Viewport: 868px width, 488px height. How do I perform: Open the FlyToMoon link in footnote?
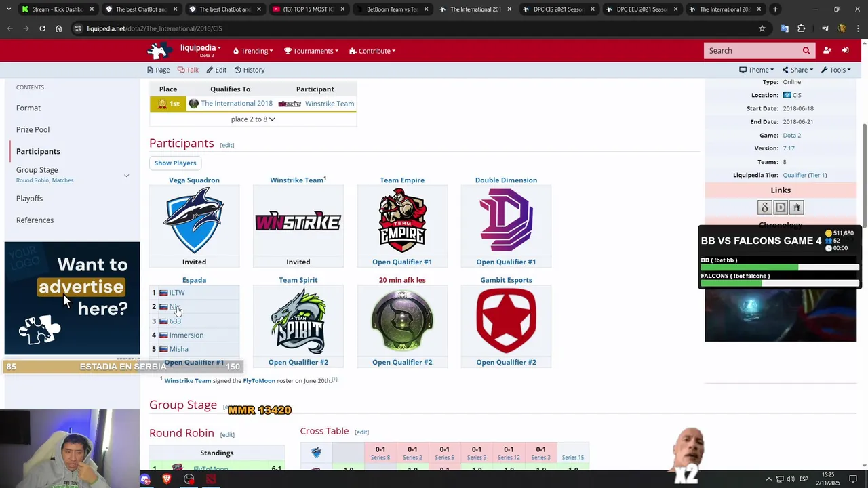point(259,381)
